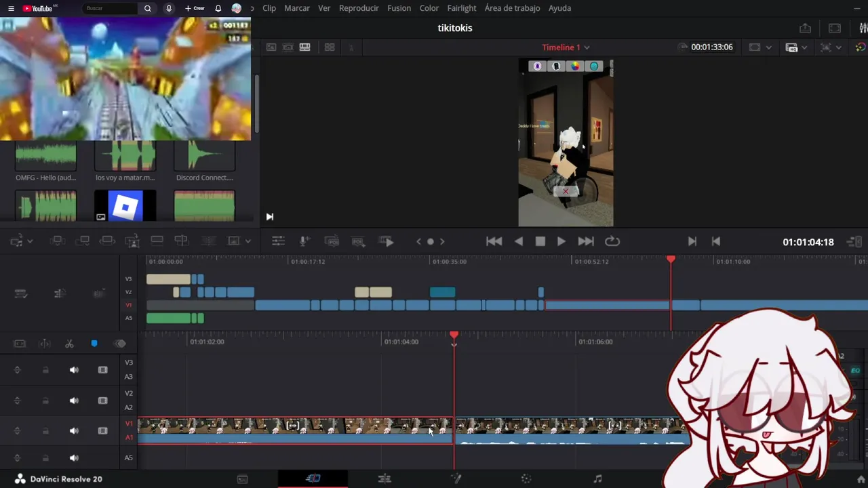Click the source overwrite edit icon
The width and height of the screenshot is (868, 488).
(x=181, y=241)
